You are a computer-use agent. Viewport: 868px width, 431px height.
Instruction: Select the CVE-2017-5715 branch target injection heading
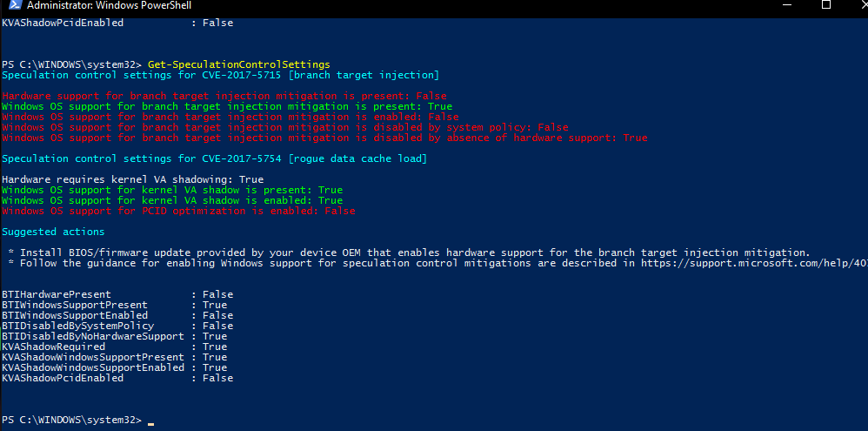[x=220, y=75]
